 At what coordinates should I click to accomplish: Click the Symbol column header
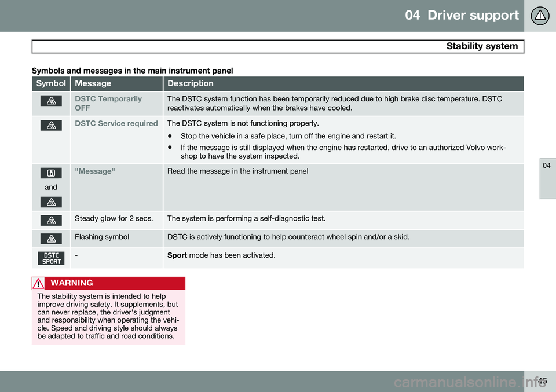pyautogui.click(x=51, y=83)
